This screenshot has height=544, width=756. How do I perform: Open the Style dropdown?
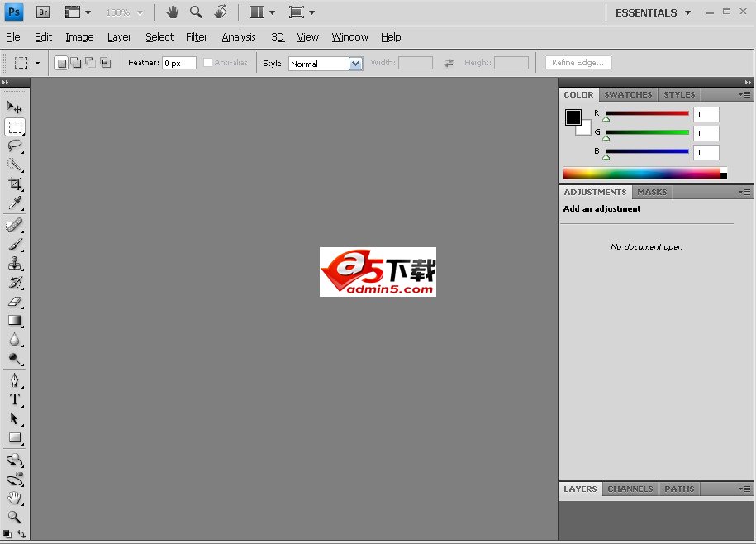coord(355,64)
